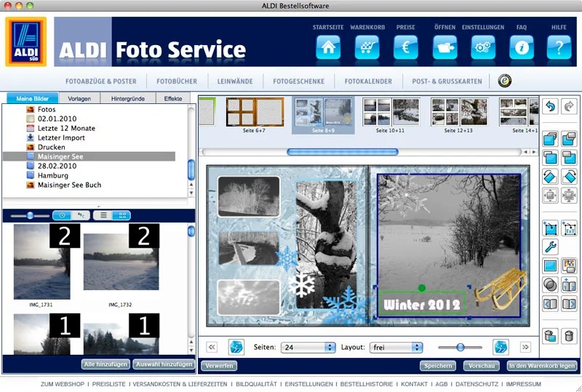The height and width of the screenshot is (392, 582).
Task: Click the overlapping circles mask icon
Action: 550,284
